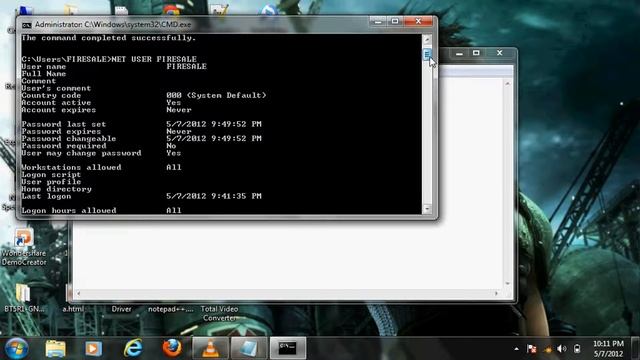
Task: Select the BT5R1-GN... desktop folder
Action: point(24,298)
